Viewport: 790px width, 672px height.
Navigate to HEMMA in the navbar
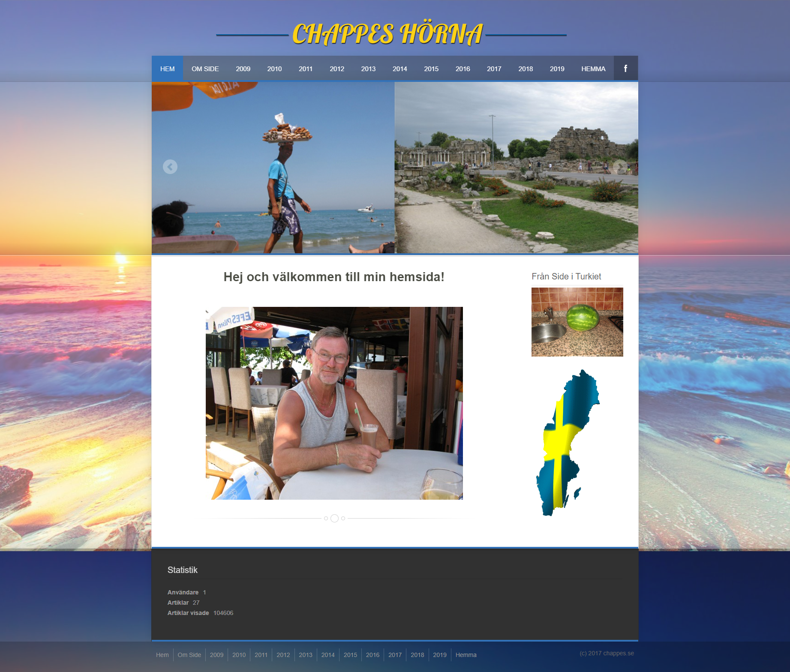click(593, 68)
